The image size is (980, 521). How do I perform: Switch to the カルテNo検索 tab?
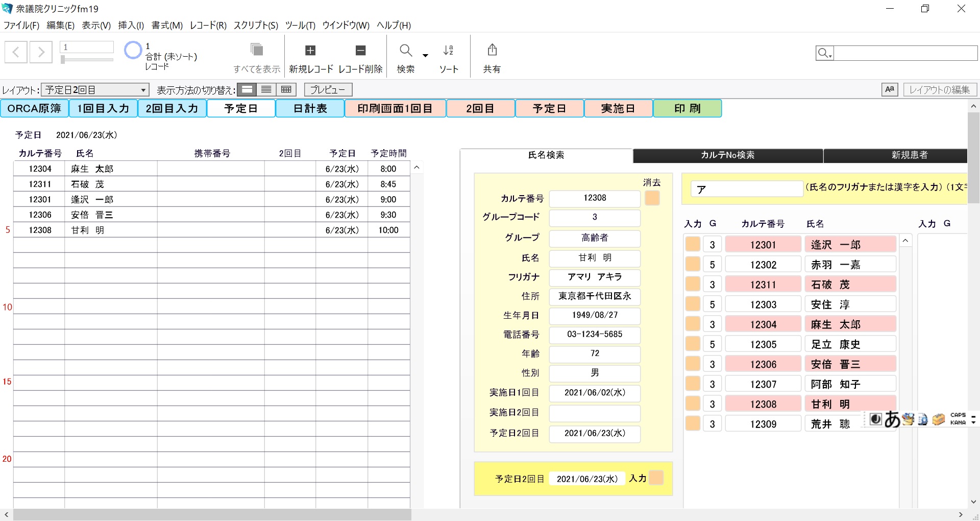[x=728, y=155]
